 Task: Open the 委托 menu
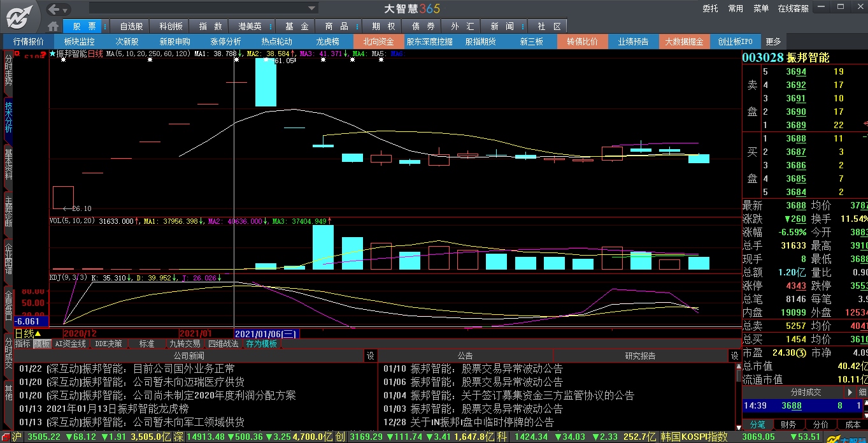click(710, 8)
